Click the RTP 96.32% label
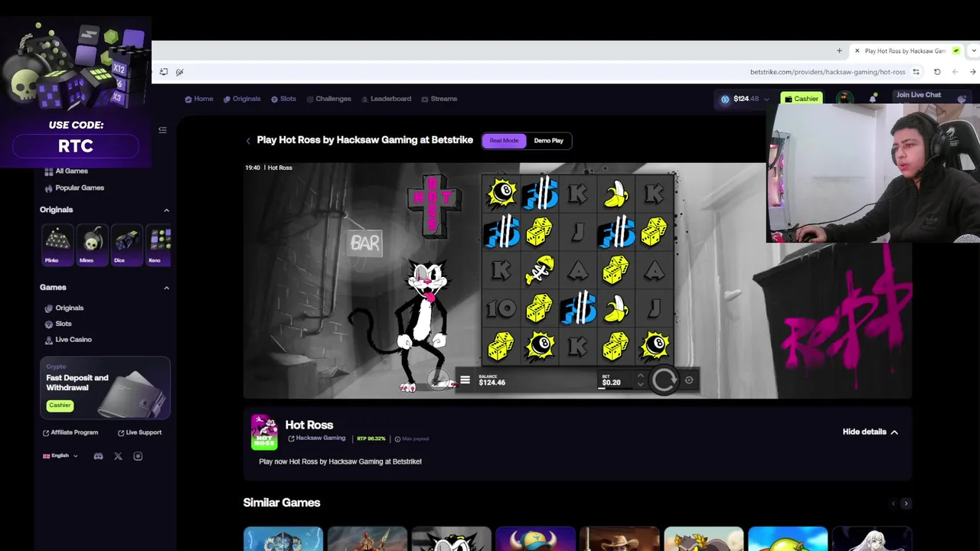The width and height of the screenshot is (980, 551). tap(371, 439)
